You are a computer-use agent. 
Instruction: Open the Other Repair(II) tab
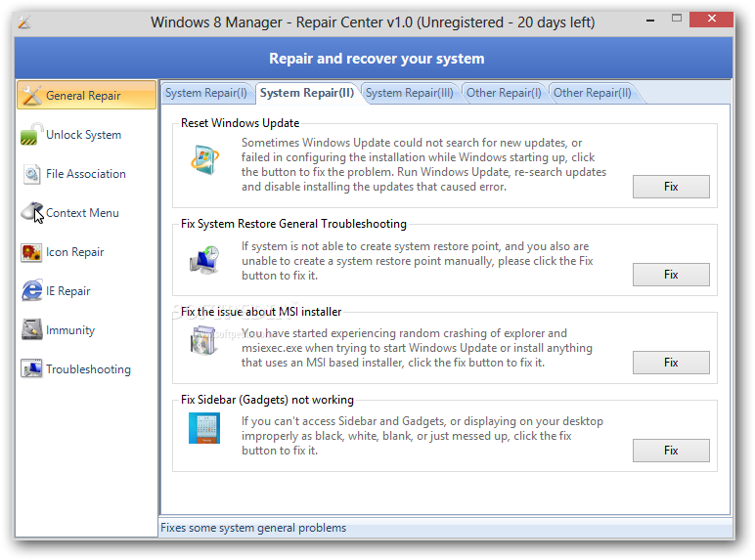click(x=593, y=93)
